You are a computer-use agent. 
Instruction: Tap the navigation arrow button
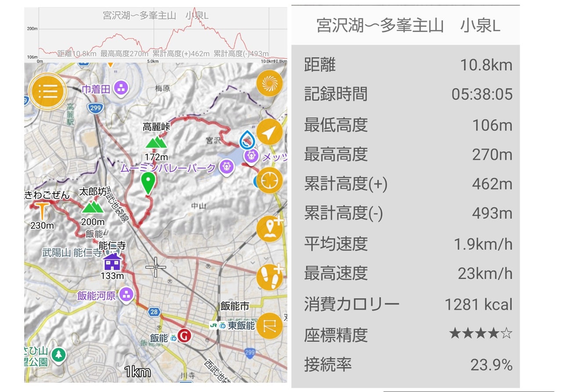click(269, 131)
